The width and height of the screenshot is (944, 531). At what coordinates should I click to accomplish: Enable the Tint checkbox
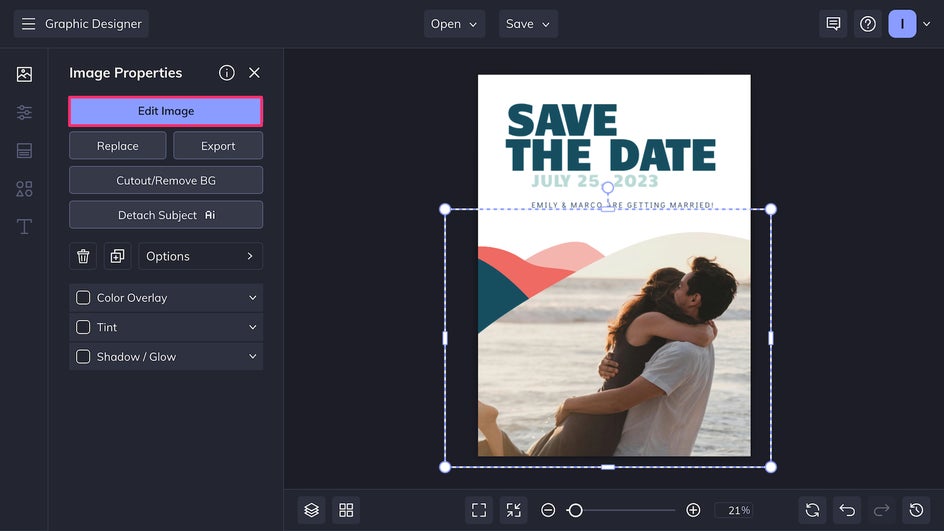84,327
